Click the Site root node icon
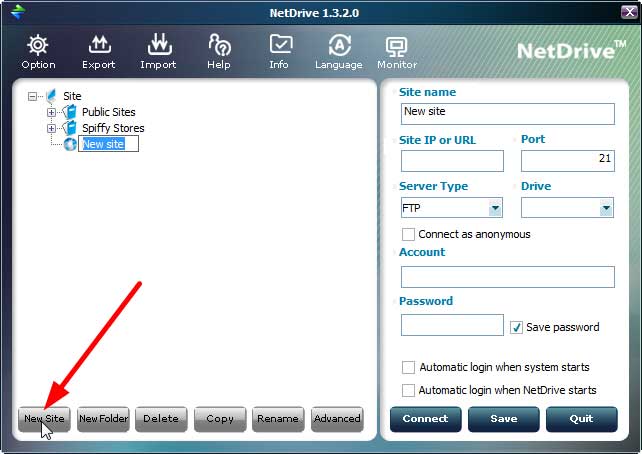This screenshot has width=642, height=454. (51, 96)
